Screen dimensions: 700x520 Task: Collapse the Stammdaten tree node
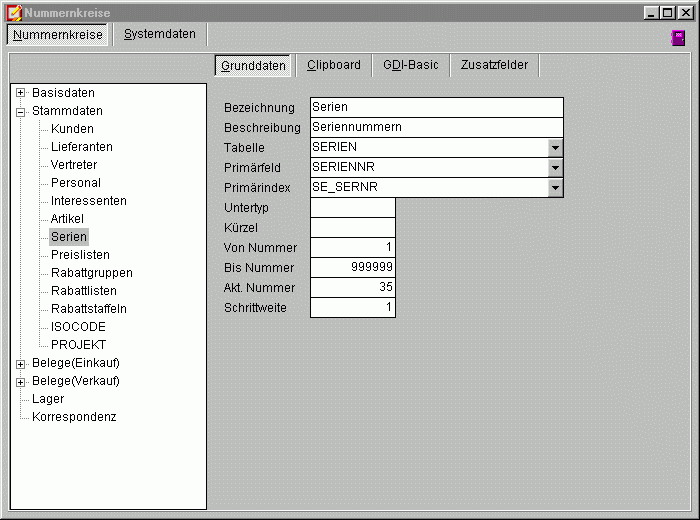pos(20,111)
